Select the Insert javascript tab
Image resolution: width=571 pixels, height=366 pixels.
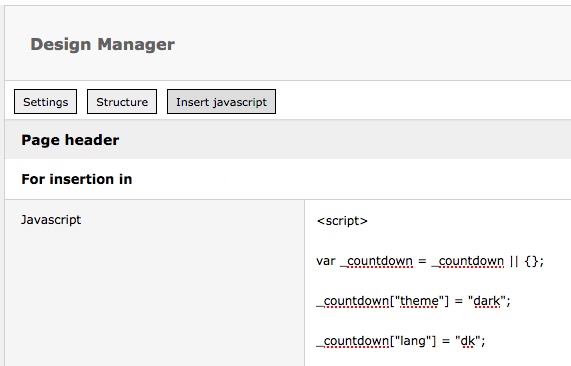pos(221,102)
